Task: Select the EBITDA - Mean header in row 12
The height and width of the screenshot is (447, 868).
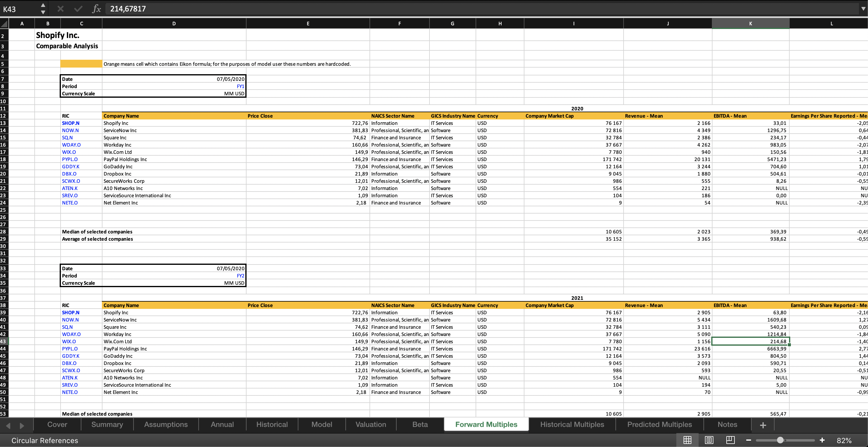Action: (750, 116)
